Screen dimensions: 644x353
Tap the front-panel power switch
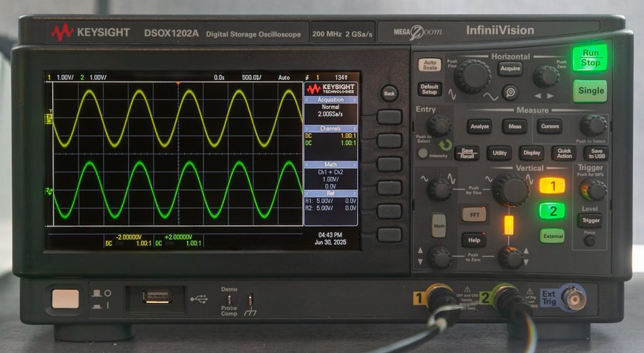click(65, 299)
